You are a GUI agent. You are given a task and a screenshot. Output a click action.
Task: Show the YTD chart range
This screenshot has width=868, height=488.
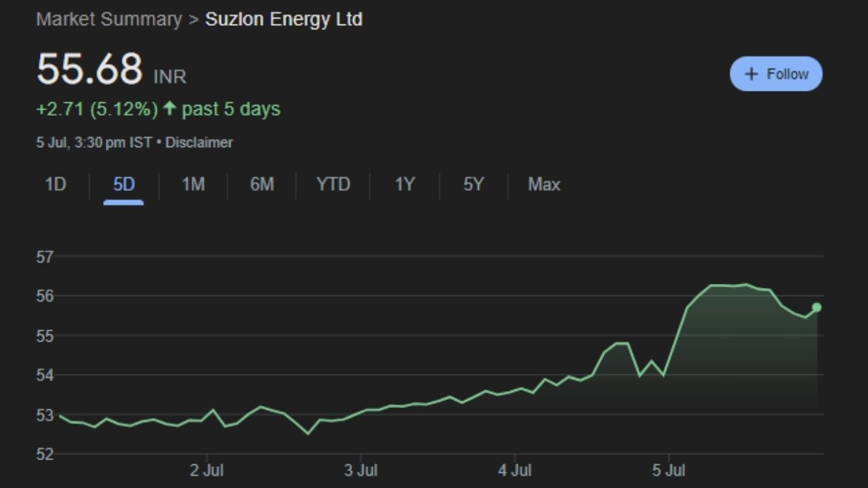click(x=333, y=184)
